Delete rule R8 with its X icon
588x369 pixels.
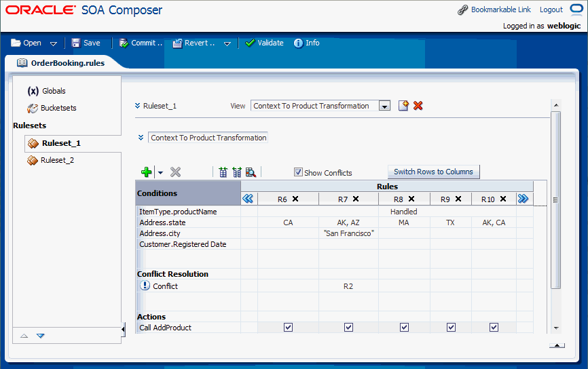(411, 199)
